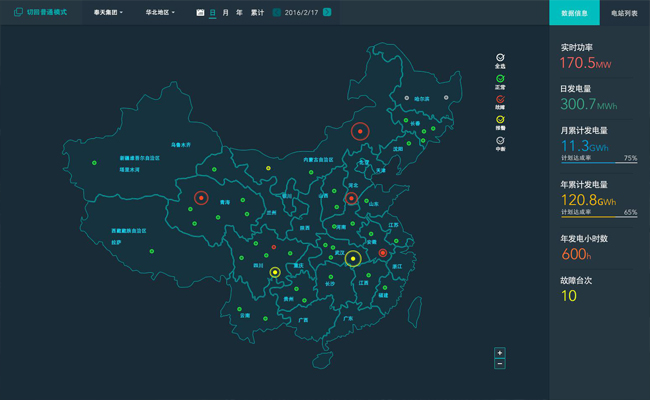The height and width of the screenshot is (400, 650).
Task: Toggle the yellow 报警 status filter
Action: point(500,120)
